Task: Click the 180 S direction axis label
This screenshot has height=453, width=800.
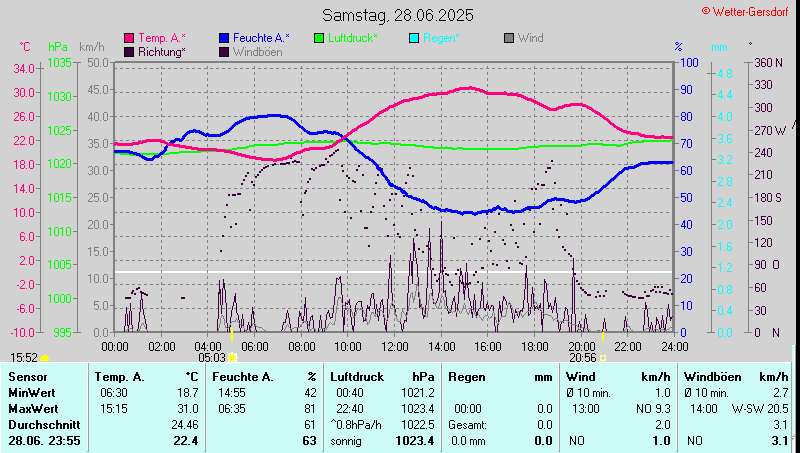Action: 768,197
